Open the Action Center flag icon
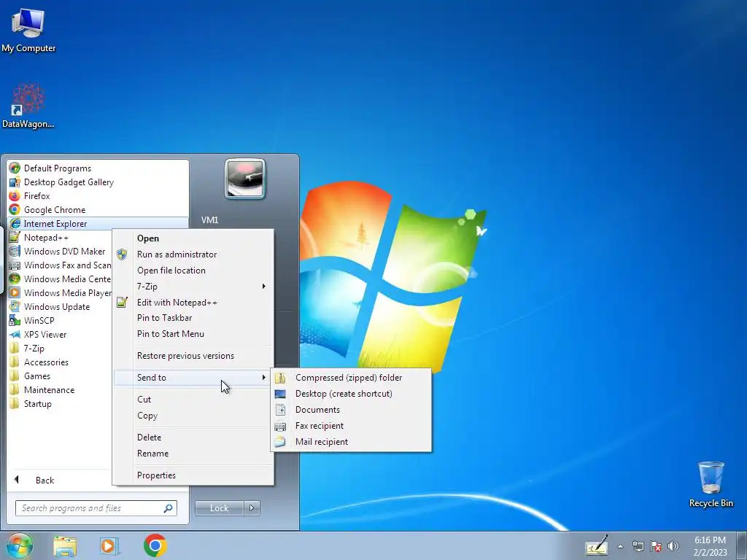This screenshot has height=560, width=747. pyautogui.click(x=656, y=546)
